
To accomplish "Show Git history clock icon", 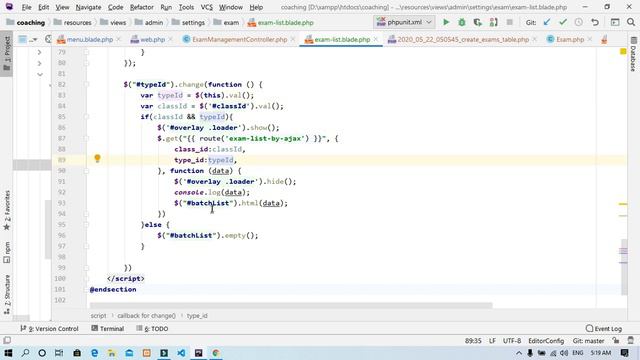I will (x=578, y=22).
